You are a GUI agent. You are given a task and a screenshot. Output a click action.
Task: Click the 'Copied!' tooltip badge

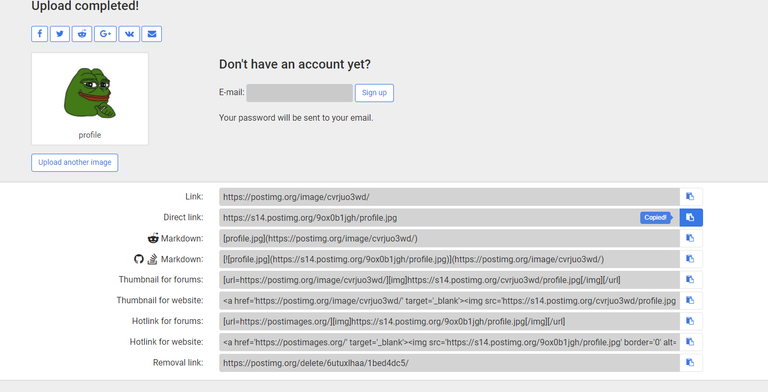(x=655, y=218)
